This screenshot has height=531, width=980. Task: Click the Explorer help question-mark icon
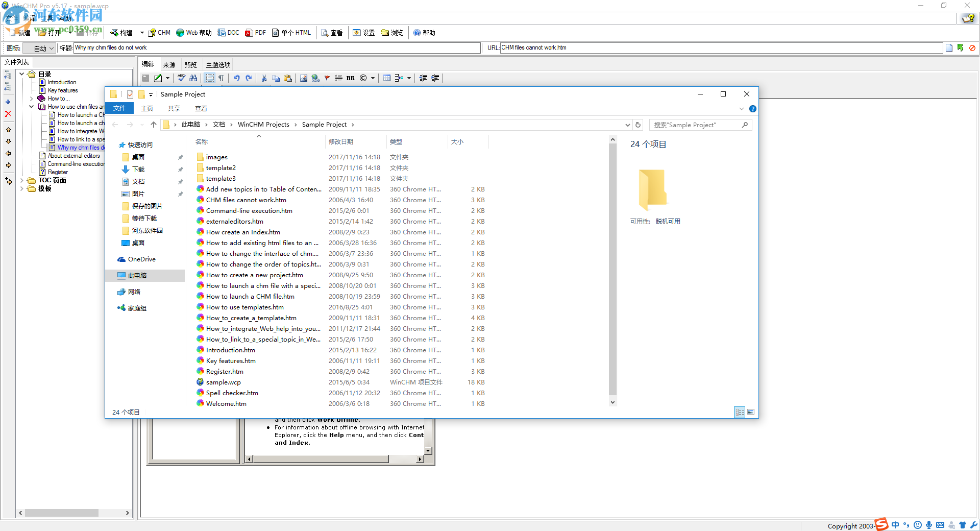pos(753,109)
